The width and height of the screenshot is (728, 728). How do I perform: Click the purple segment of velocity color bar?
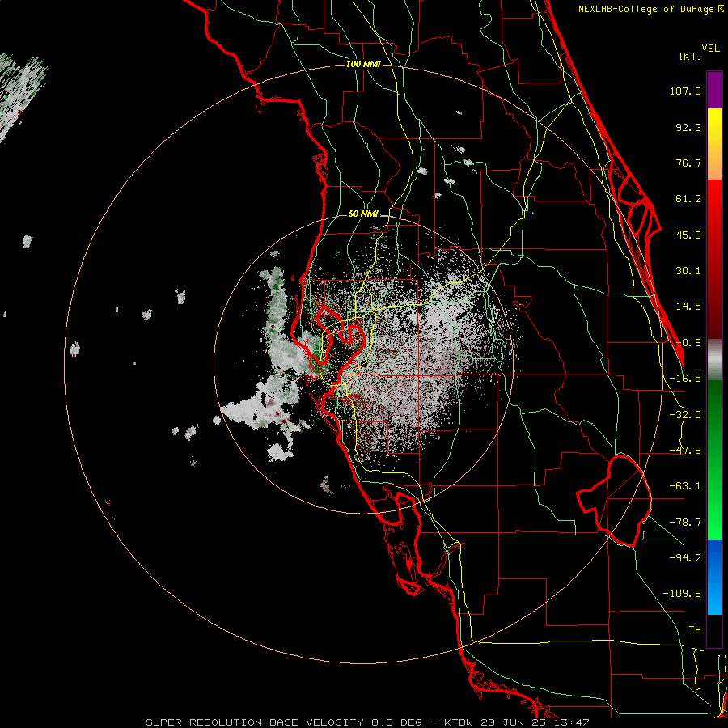click(714, 91)
